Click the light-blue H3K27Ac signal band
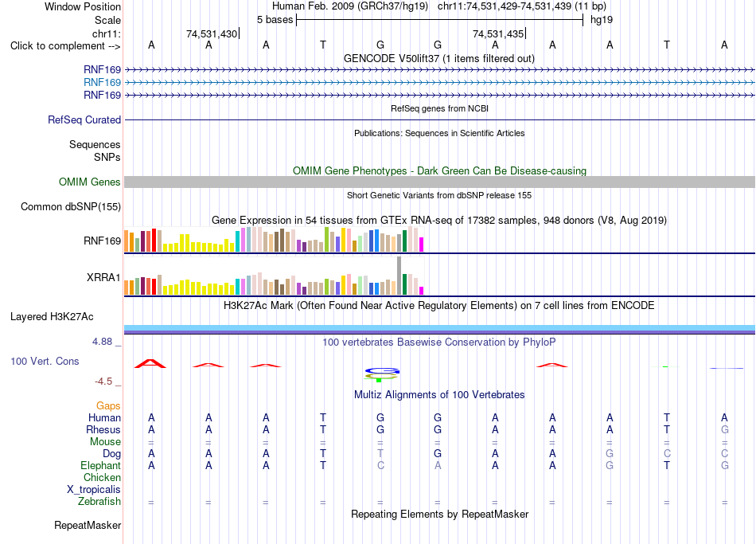 tap(439, 328)
